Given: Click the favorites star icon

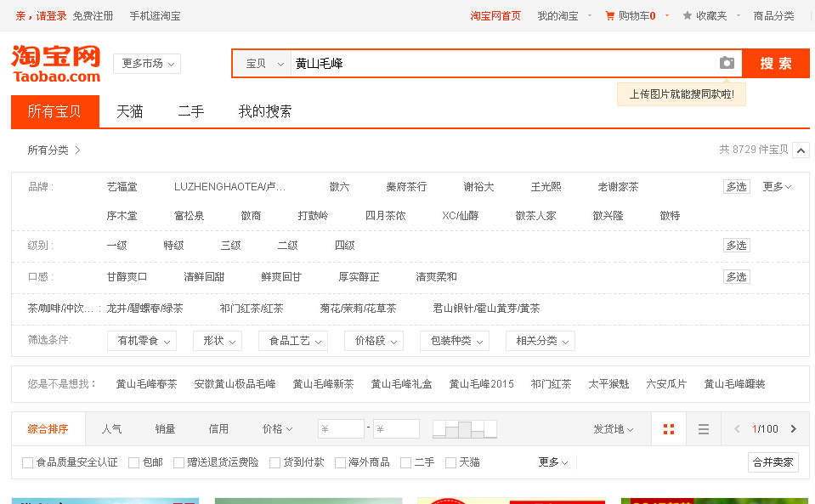Looking at the screenshot, I should 688,15.
